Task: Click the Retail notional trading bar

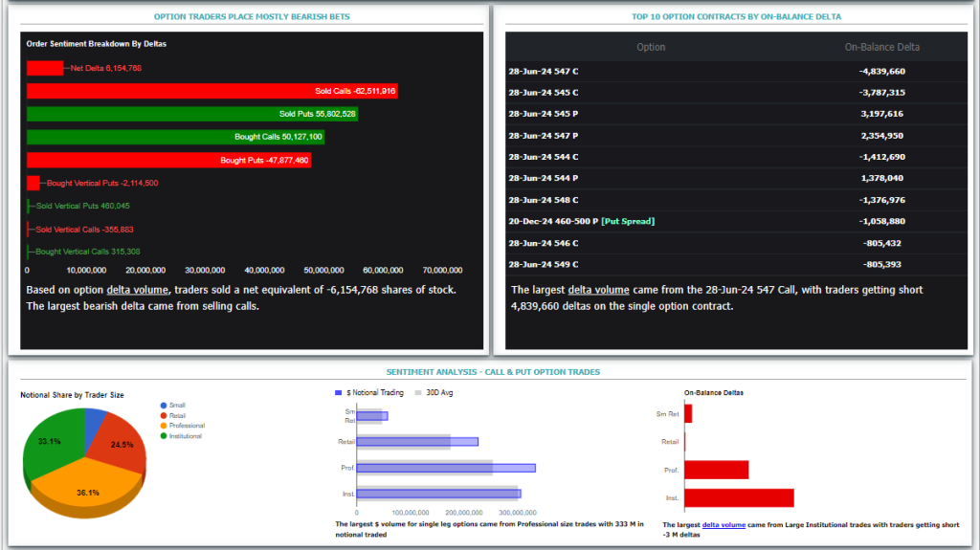Action: (417, 442)
